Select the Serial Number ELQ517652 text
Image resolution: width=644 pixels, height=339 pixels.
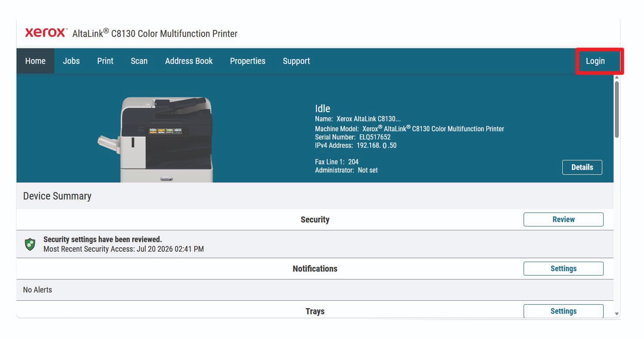coord(353,137)
